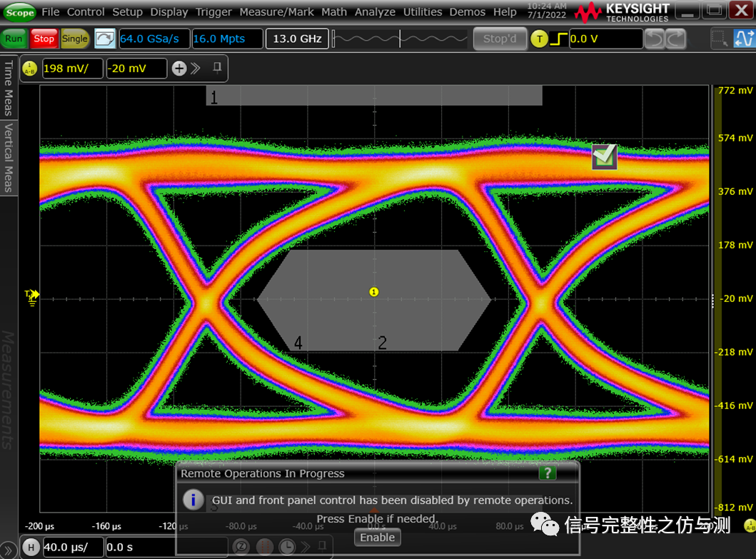The width and height of the screenshot is (756, 559).
Task: Click the H horizontal settings button
Action: coord(31,547)
